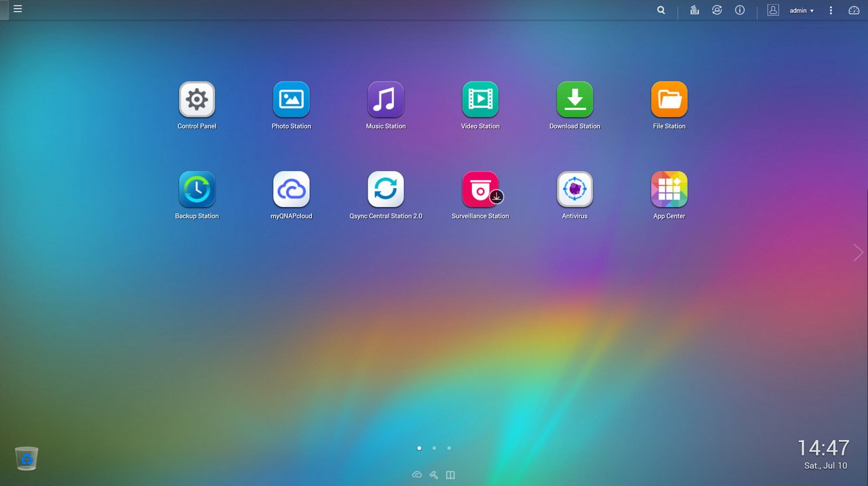Launch Backup Station

(x=197, y=189)
